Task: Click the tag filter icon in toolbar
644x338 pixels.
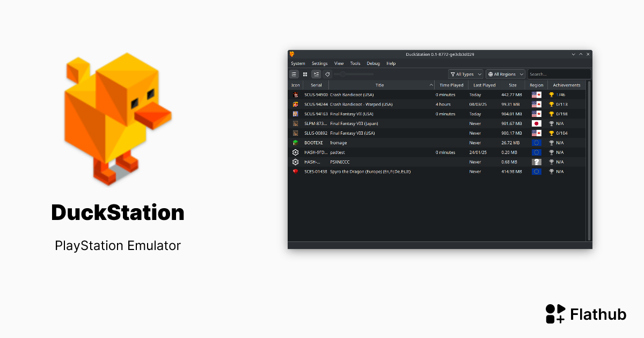Action: (328, 74)
